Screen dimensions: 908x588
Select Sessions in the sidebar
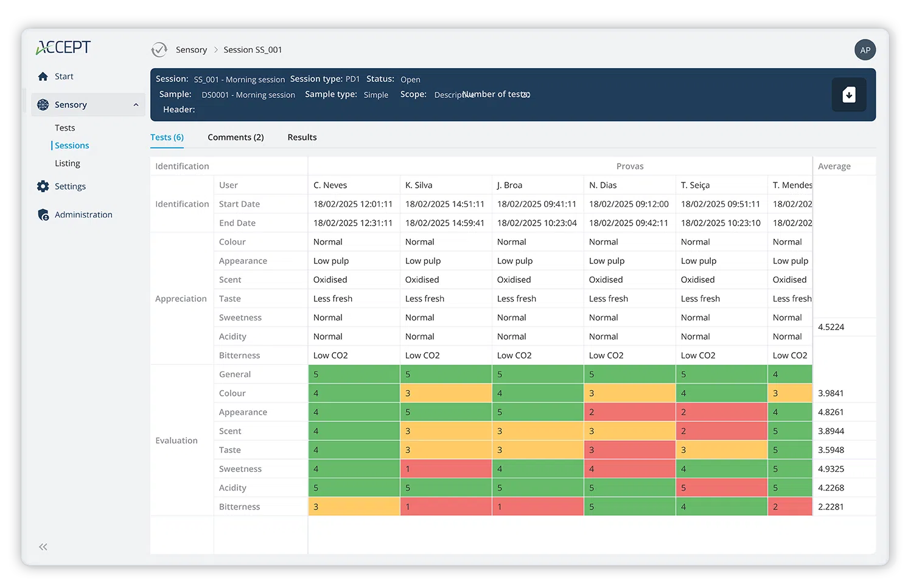tap(72, 145)
